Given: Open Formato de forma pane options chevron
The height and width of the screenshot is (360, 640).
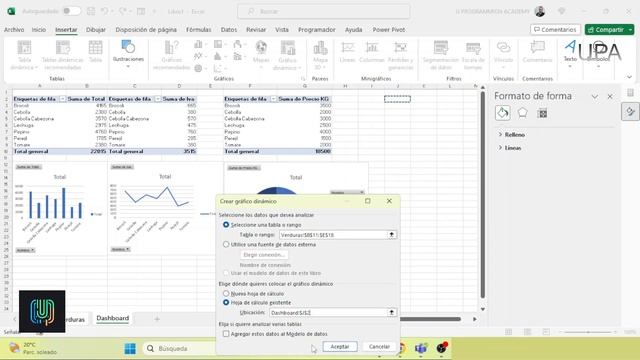Looking at the screenshot, I should (x=595, y=97).
